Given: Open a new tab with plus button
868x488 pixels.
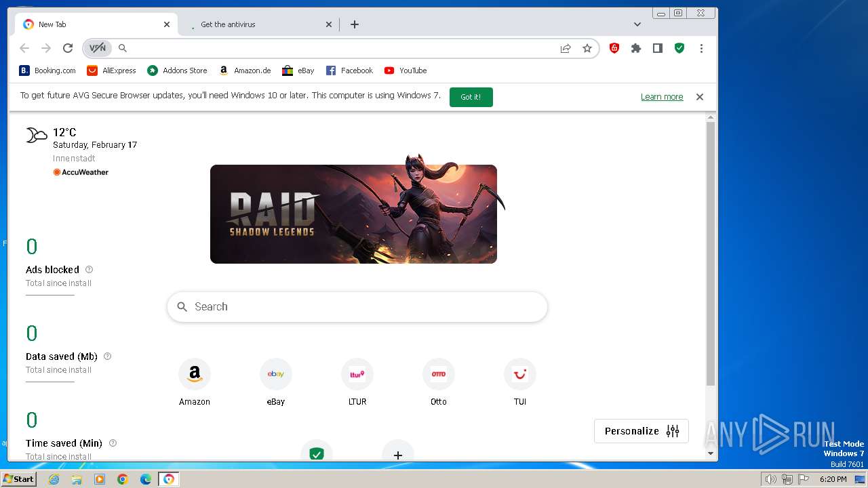Looking at the screenshot, I should point(355,24).
